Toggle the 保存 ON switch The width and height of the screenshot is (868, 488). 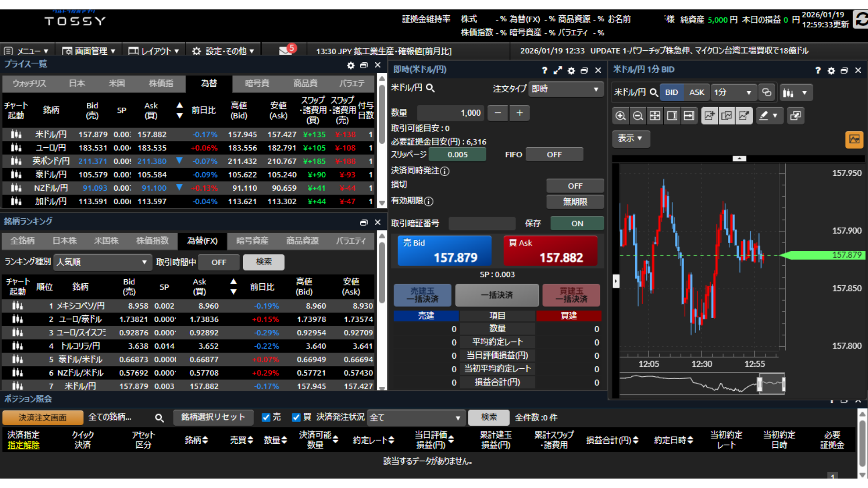(577, 223)
